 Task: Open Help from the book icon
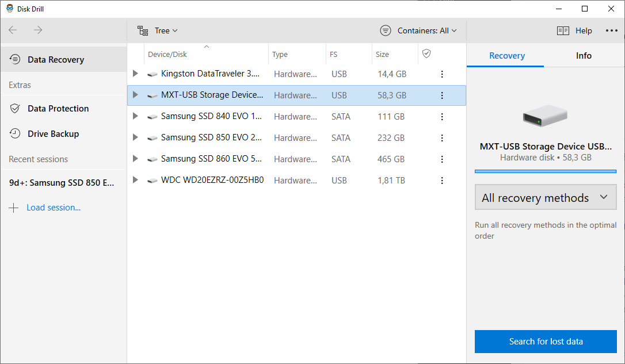563,30
